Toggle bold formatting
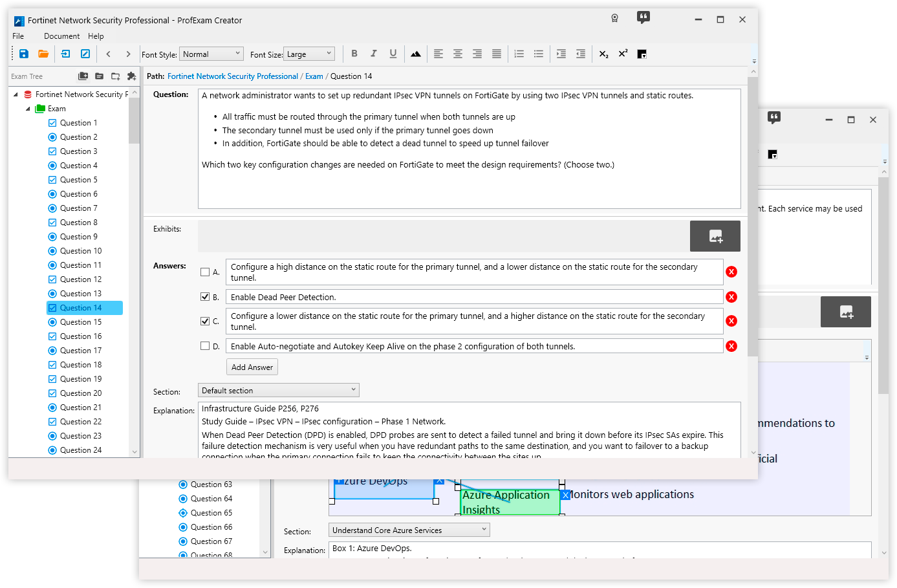The image size is (897, 588). pyautogui.click(x=354, y=54)
